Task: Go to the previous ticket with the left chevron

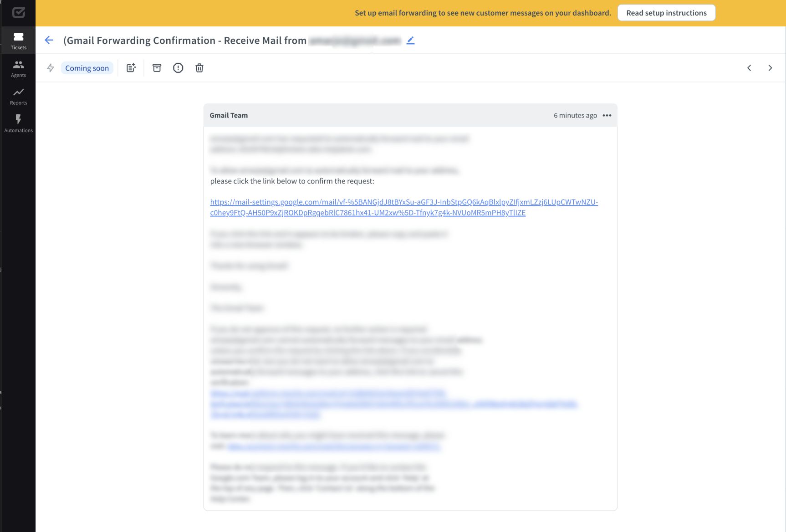Action: pos(749,67)
